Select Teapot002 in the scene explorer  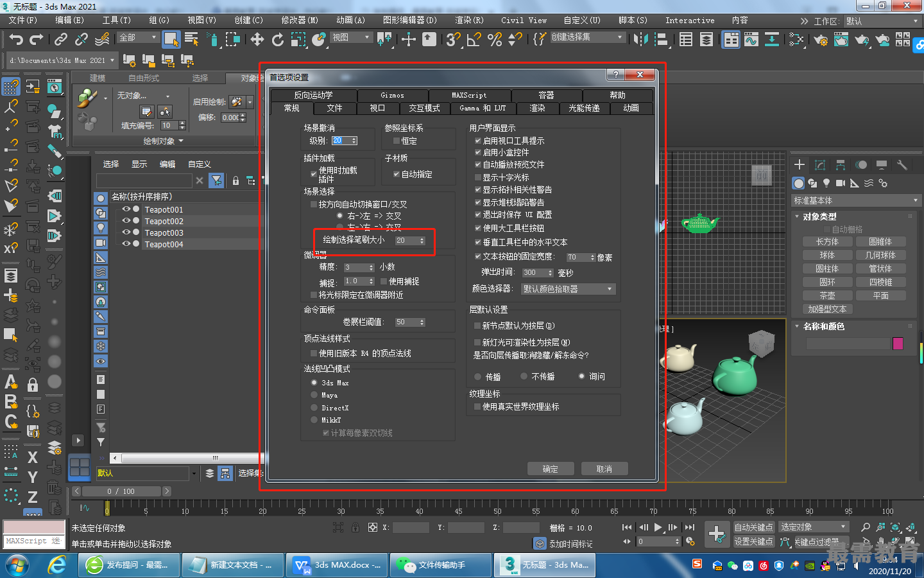[164, 221]
